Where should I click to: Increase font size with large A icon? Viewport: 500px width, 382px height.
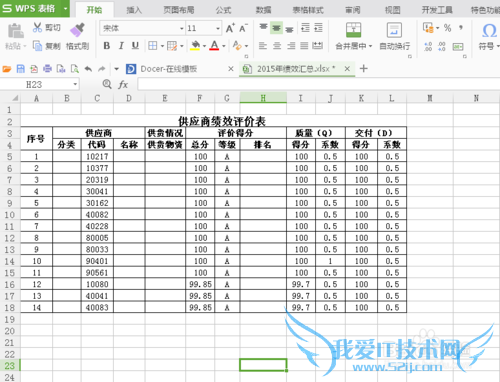point(230,28)
